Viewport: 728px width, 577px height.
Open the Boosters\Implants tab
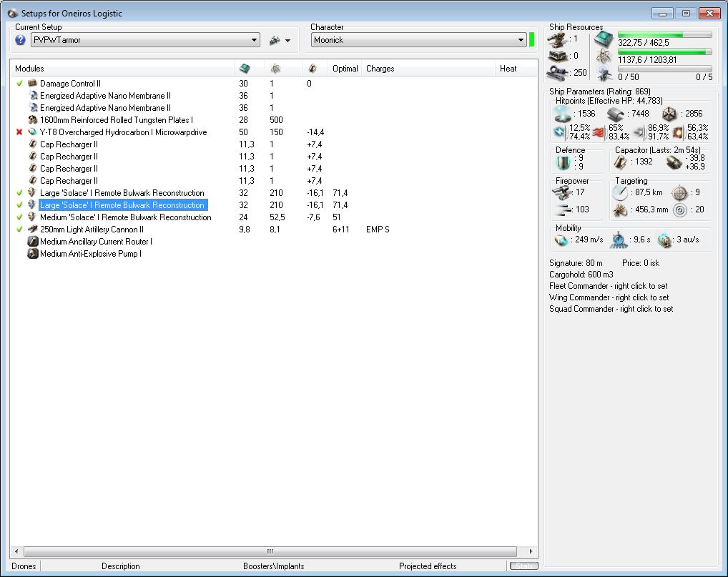[273, 566]
